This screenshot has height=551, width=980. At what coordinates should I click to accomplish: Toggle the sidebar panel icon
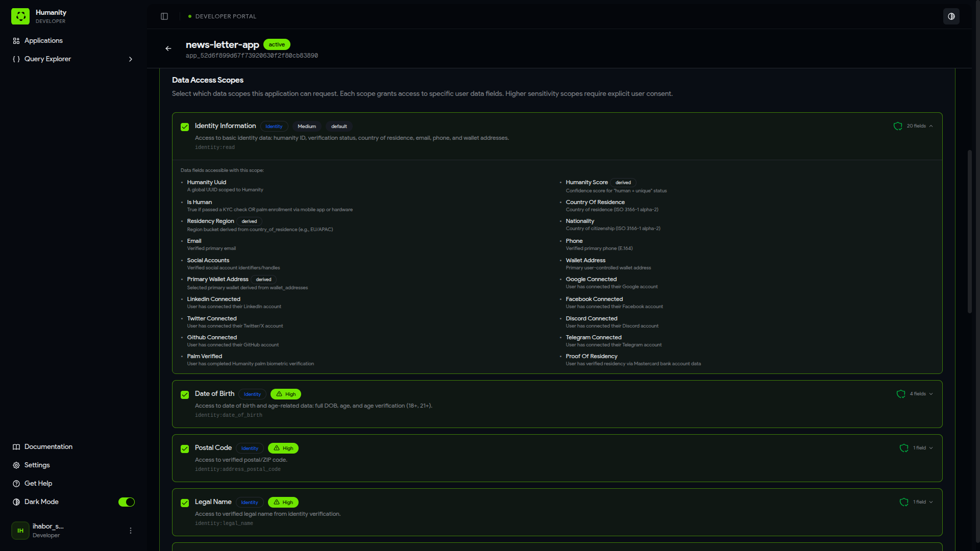click(164, 16)
